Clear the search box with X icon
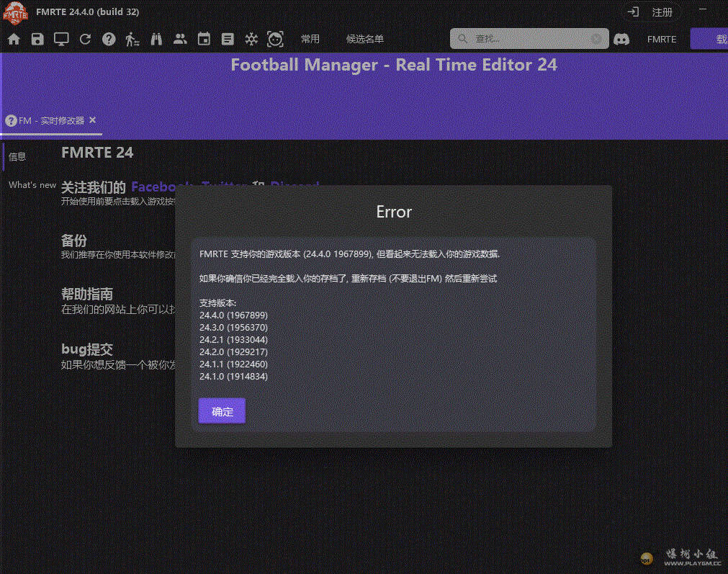 pos(597,39)
